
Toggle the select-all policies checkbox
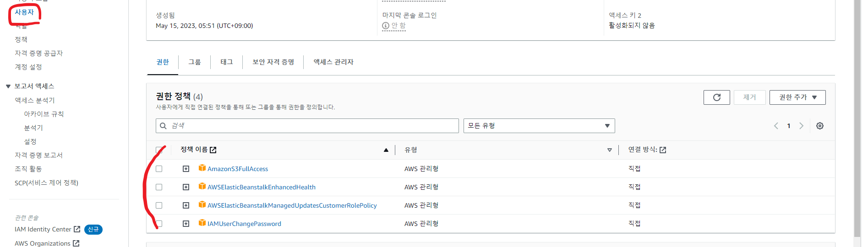[x=159, y=150]
